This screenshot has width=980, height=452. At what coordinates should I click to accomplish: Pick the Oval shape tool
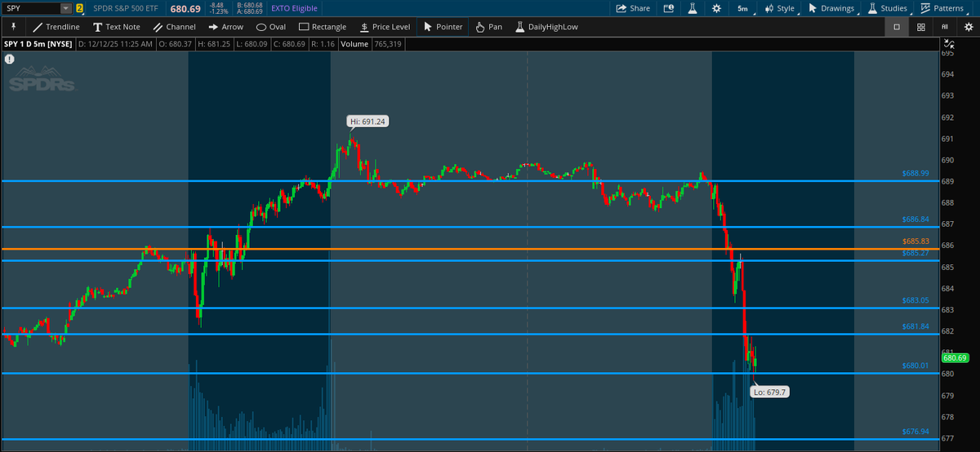point(271,27)
